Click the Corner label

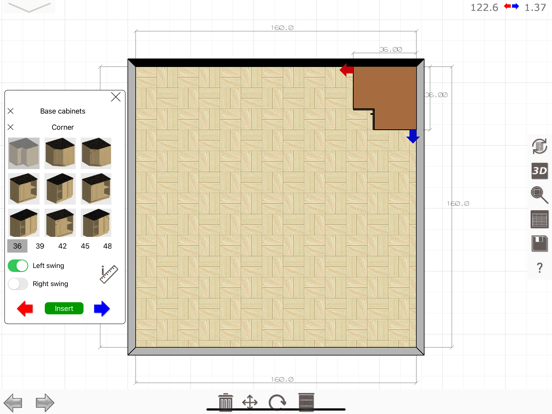click(63, 127)
